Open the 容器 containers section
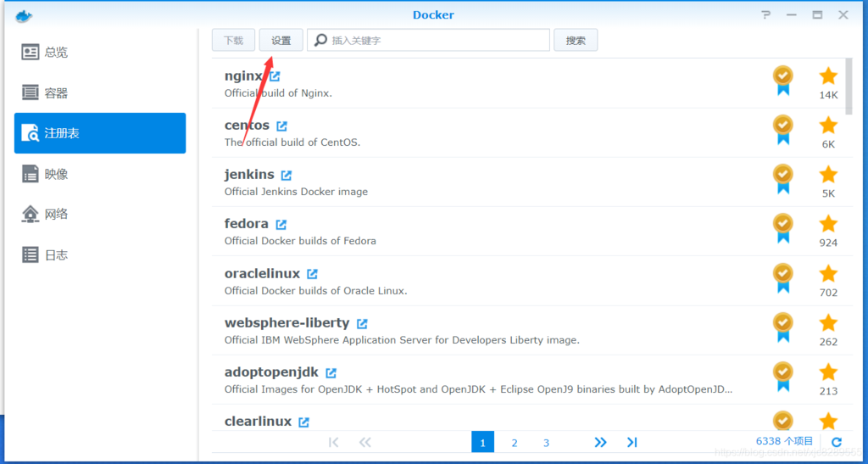This screenshot has width=868, height=464. coord(100,92)
